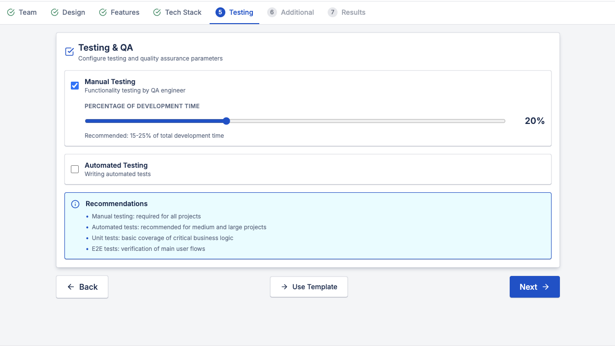Viewport: 615px width, 364px height.
Task: Click the info icon in the Recommendations box
Action: click(75, 204)
